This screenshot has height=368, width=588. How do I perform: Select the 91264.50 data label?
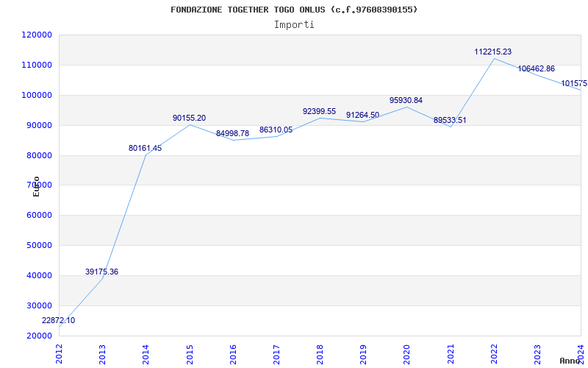[x=362, y=115]
